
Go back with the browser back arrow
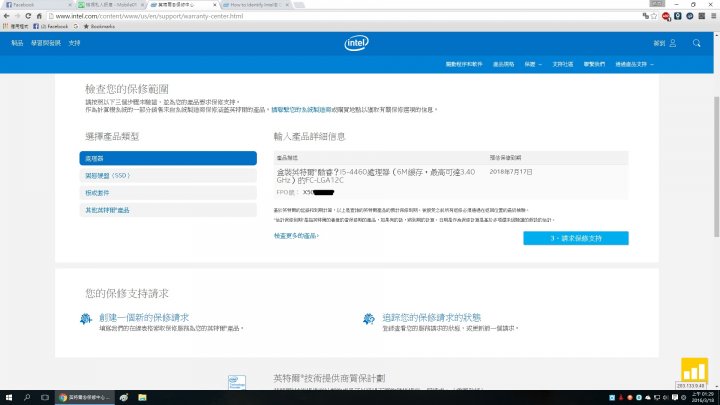tap(6, 16)
